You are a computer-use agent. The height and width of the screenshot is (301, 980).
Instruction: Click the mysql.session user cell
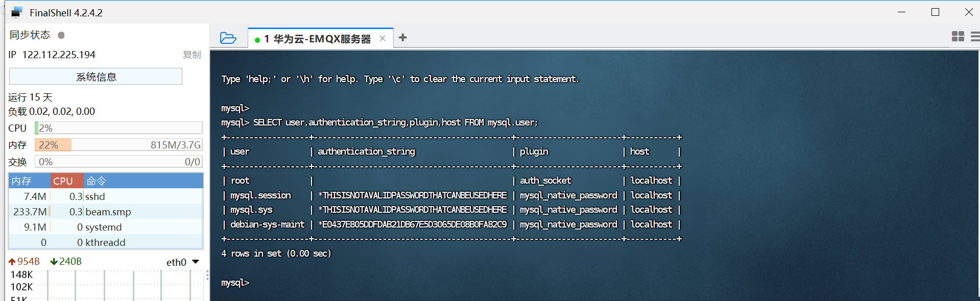point(260,195)
